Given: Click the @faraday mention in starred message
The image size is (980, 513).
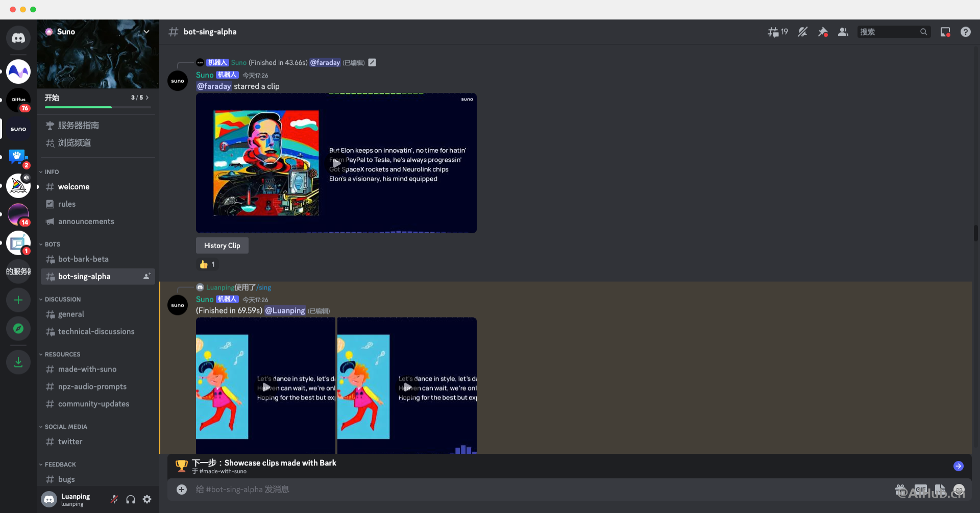Looking at the screenshot, I should 214,86.
